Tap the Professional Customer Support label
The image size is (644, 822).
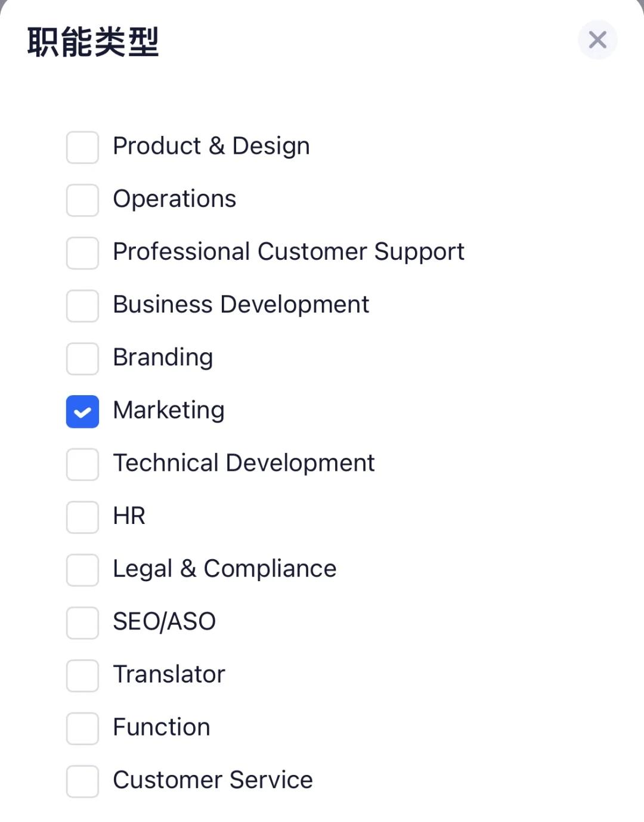[288, 252]
